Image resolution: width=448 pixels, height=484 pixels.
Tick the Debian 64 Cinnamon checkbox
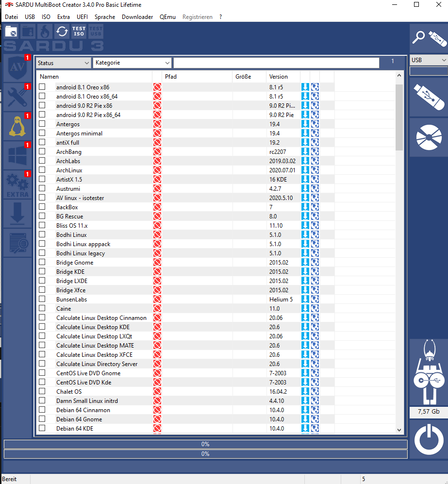[42, 410]
